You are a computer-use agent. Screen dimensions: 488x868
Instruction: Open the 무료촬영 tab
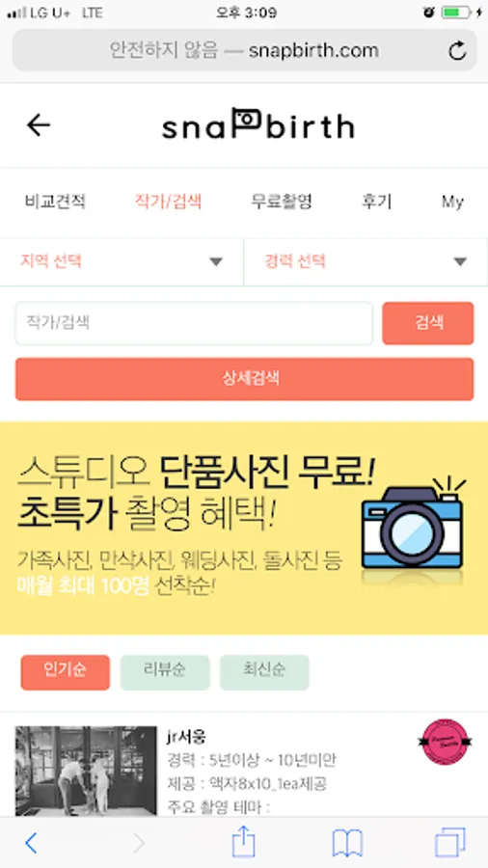pyautogui.click(x=282, y=202)
